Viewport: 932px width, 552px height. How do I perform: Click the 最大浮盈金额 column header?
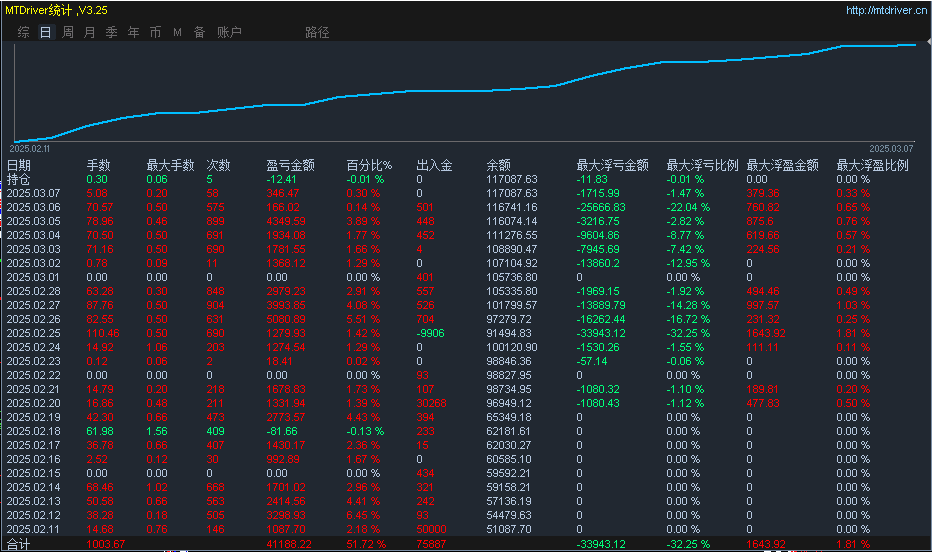point(782,165)
